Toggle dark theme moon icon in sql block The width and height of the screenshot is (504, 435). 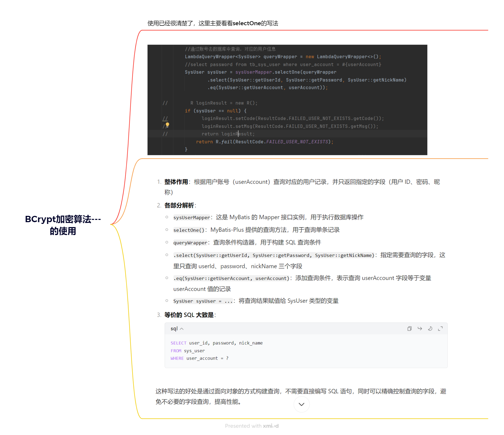pyautogui.click(x=430, y=329)
